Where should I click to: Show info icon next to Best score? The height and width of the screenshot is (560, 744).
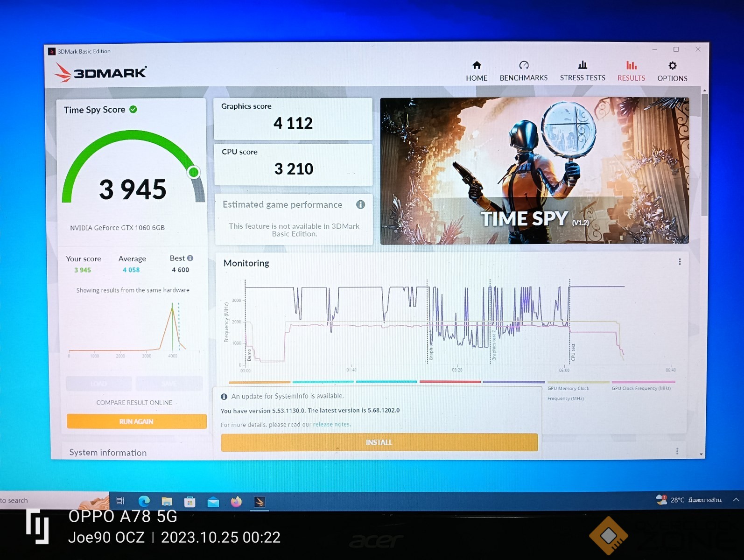[190, 258]
